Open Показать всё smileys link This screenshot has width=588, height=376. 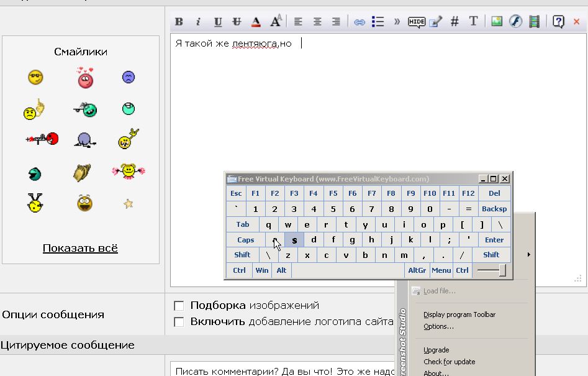pyautogui.click(x=80, y=248)
